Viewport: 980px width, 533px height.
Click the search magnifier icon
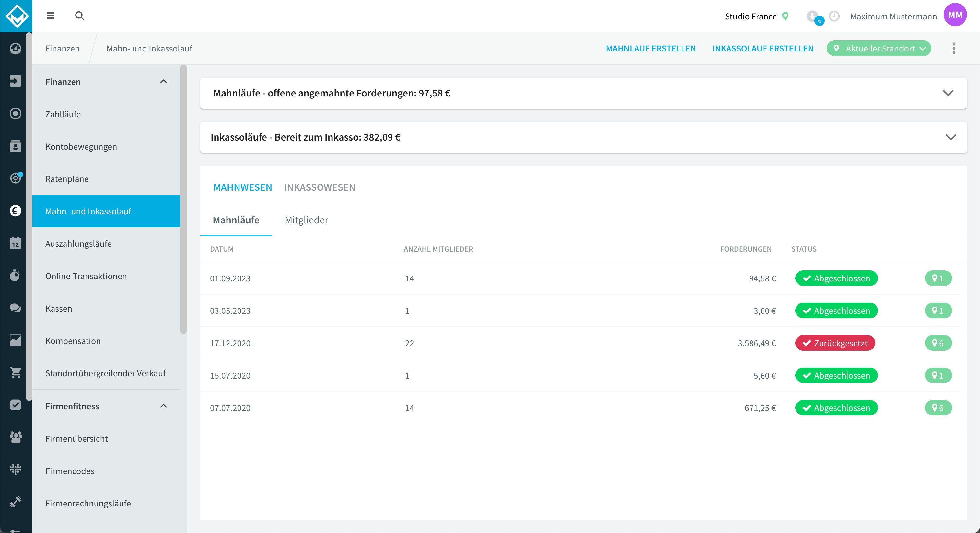tap(79, 16)
